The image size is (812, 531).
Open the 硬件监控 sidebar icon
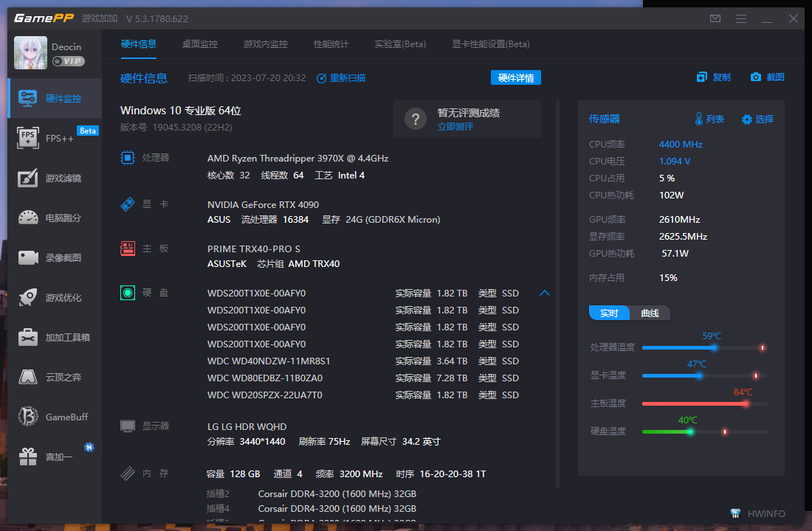click(x=27, y=98)
